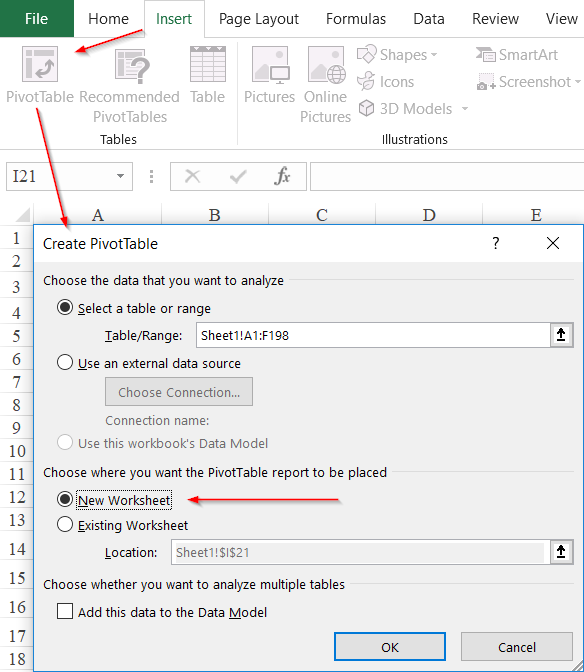
Task: Open dialog help question mark
Action: 496,243
